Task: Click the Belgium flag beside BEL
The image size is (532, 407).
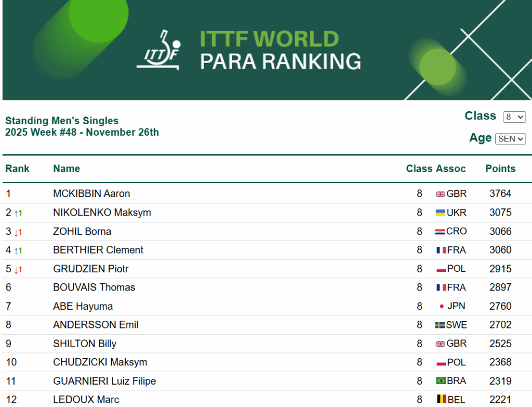Action: pyautogui.click(x=441, y=400)
